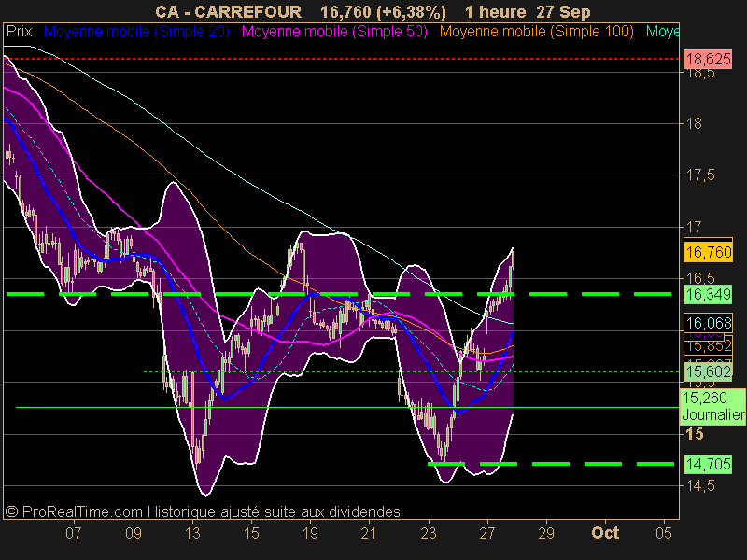This screenshot has width=747, height=560.
Task: Click the 'Moyenne mobile (Simple 50)' legend label
Action: [334, 32]
